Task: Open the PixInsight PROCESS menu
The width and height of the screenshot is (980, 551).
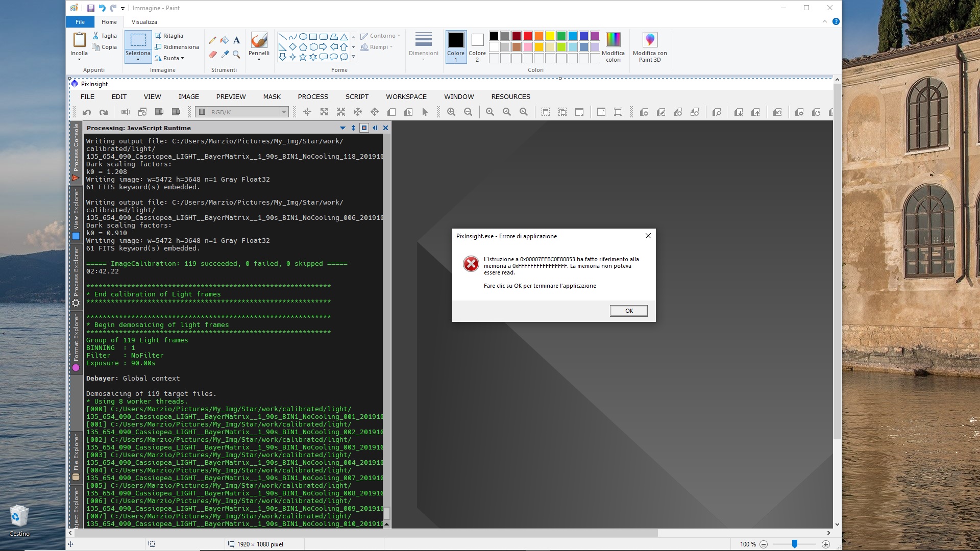Action: click(313, 96)
